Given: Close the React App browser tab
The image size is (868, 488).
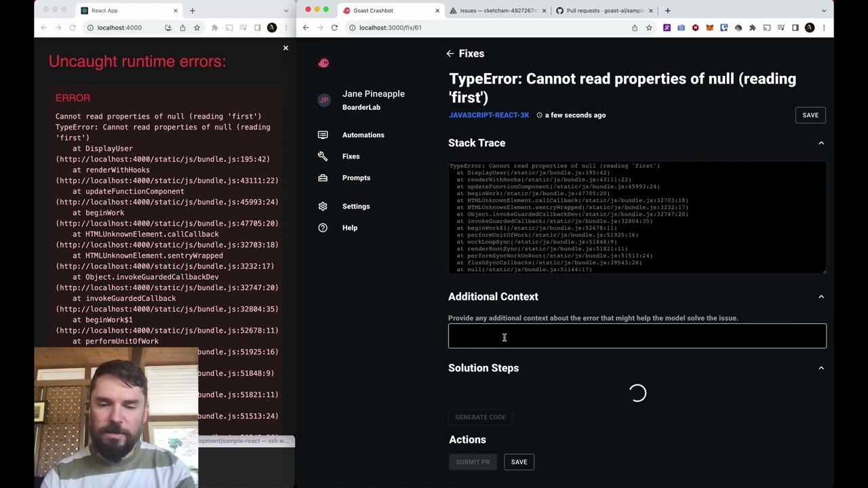Looking at the screenshot, I should coord(176,11).
